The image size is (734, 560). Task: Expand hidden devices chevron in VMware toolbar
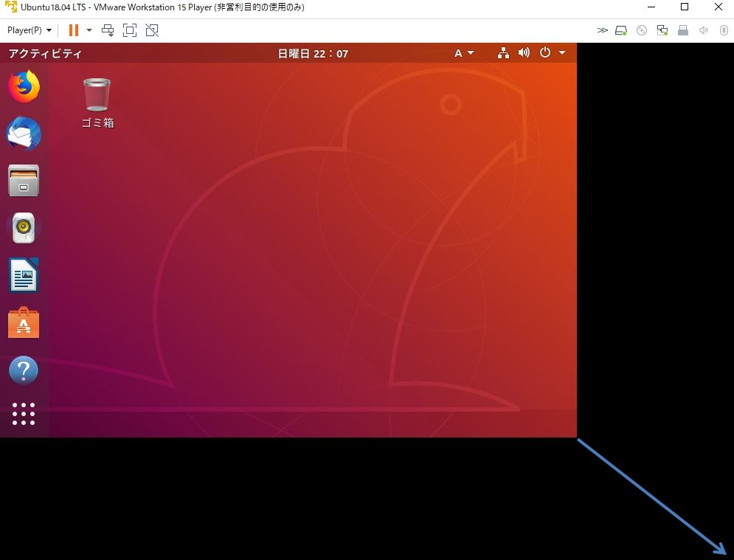[602, 30]
